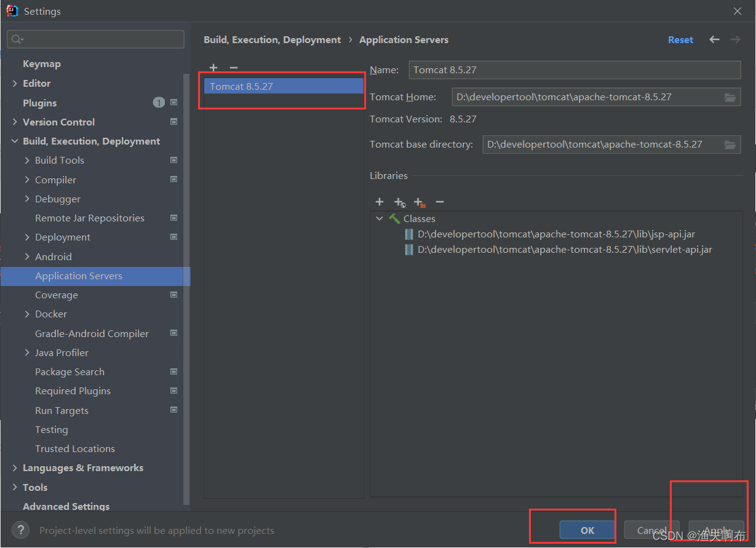Image resolution: width=756 pixels, height=548 pixels.
Task: Browse for the Tomcat base directory
Action: pos(730,145)
